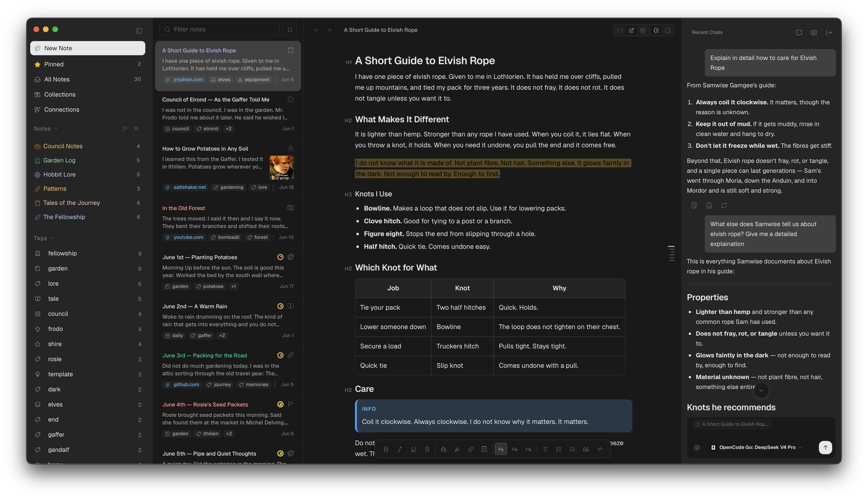
Task: Expand the +2 tags on June 2nd note
Action: click(x=222, y=335)
